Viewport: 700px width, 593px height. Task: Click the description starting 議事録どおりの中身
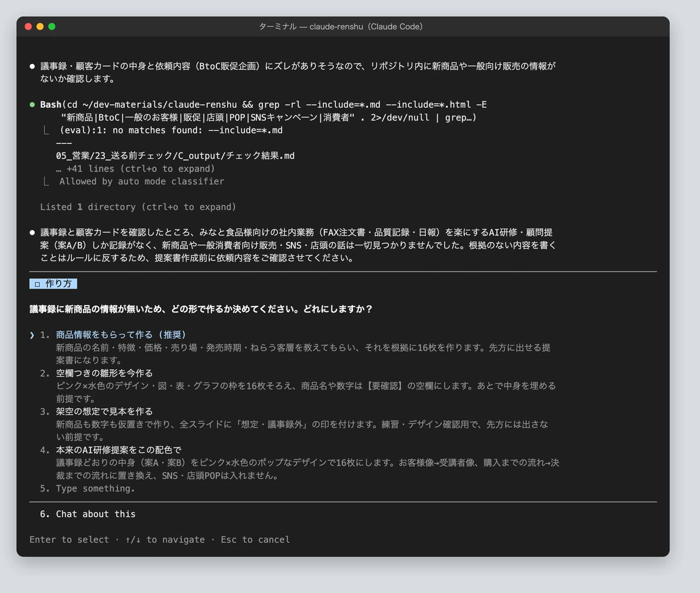coord(307,469)
